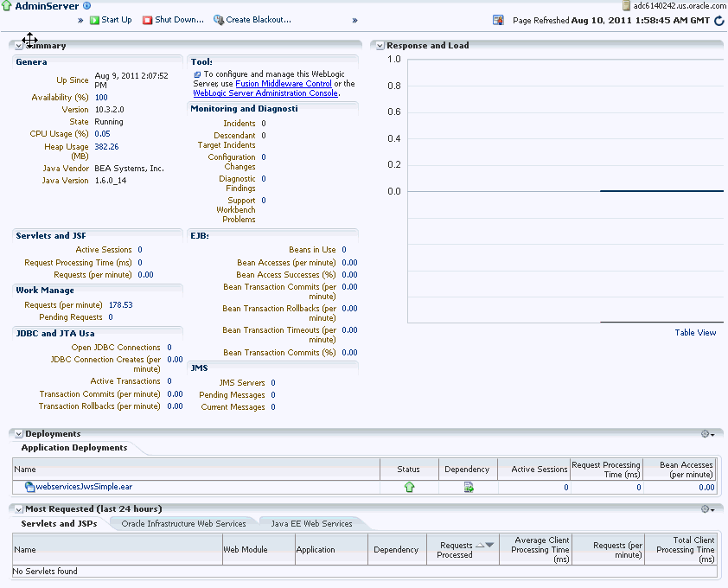
Task: Sort Requests Processed ascending with the up arrow
Action: point(480,546)
